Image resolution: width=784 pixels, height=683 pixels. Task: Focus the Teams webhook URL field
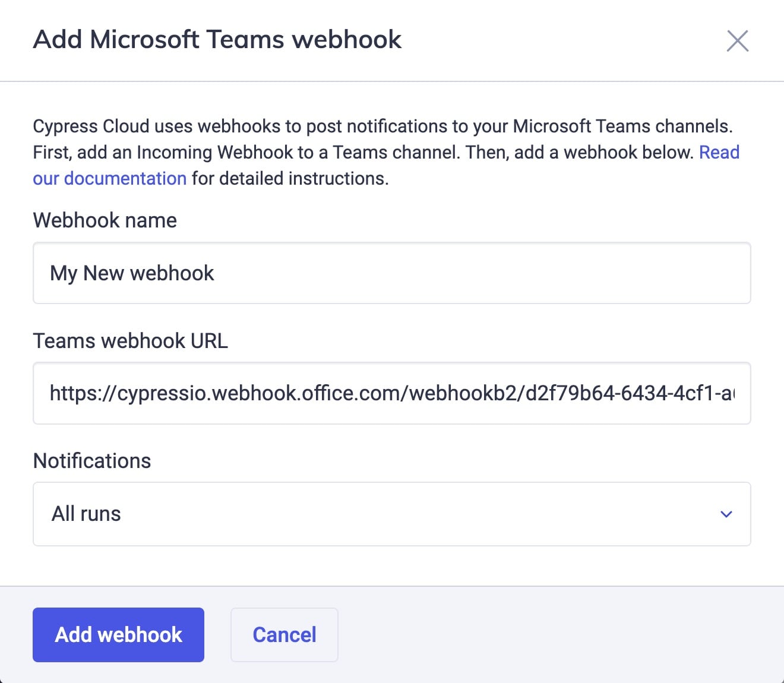click(x=392, y=393)
